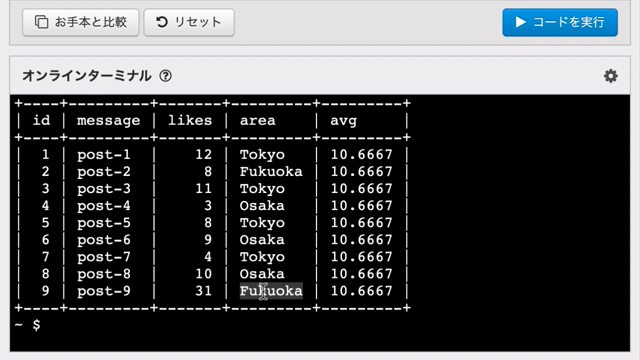Click the お手本と比較 compare button

click(81, 22)
